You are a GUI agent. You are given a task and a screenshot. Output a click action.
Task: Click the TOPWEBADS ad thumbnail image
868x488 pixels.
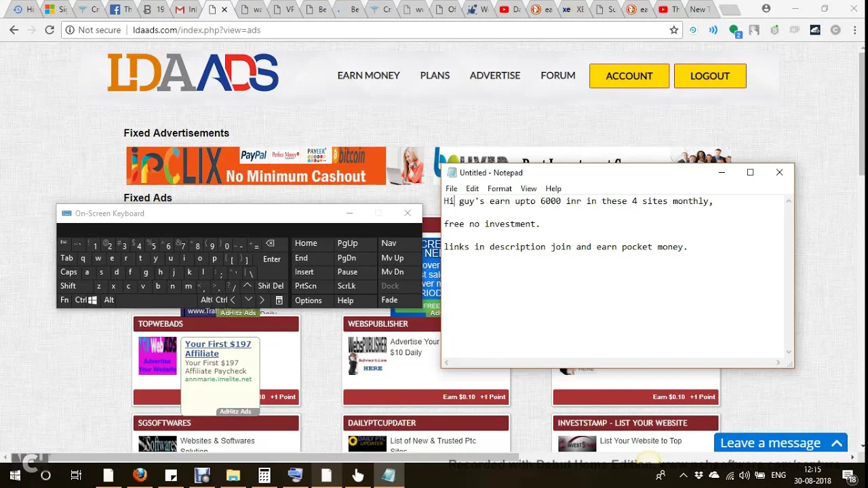pyautogui.click(x=157, y=355)
